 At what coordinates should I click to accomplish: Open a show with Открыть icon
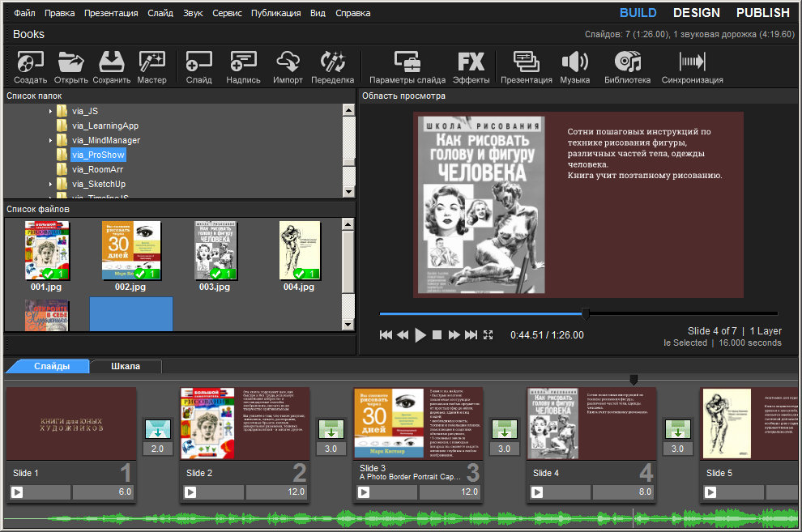pyautogui.click(x=71, y=62)
